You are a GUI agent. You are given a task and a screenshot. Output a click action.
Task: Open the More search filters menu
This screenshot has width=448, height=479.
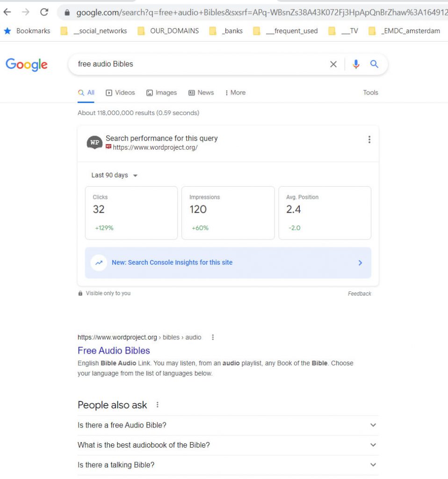click(x=235, y=93)
